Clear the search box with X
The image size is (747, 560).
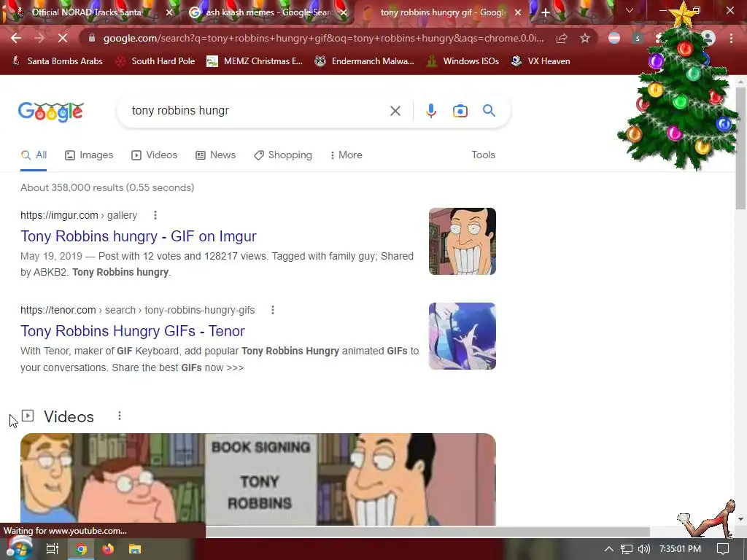[x=395, y=111]
